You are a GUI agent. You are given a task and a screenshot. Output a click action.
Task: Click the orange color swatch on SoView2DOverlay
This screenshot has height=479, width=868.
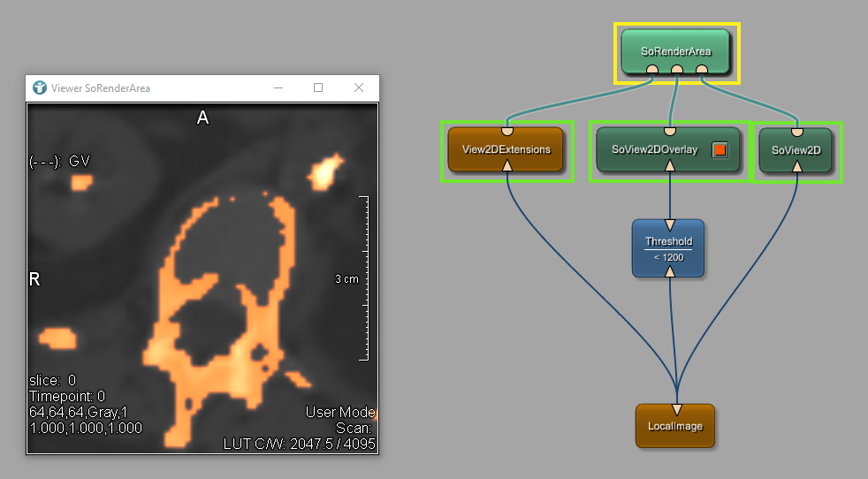(x=720, y=149)
